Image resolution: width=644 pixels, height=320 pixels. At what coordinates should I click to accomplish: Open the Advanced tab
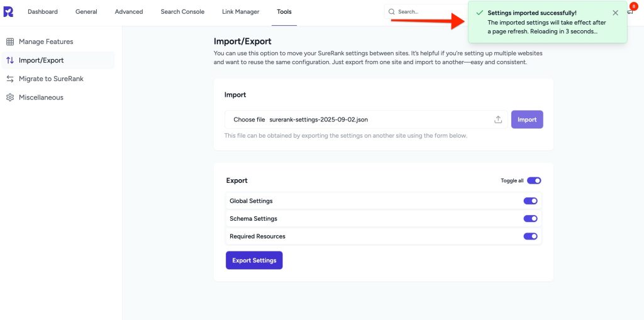pyautogui.click(x=129, y=12)
